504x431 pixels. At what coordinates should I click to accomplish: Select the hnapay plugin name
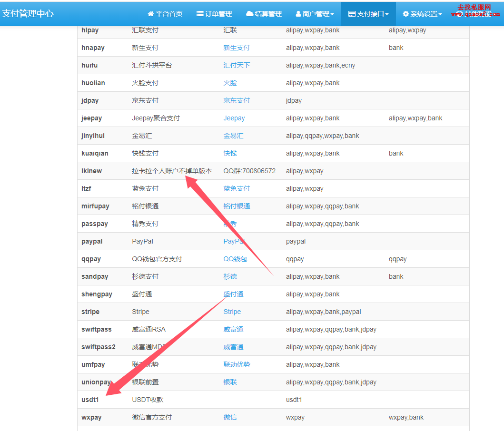pos(93,48)
